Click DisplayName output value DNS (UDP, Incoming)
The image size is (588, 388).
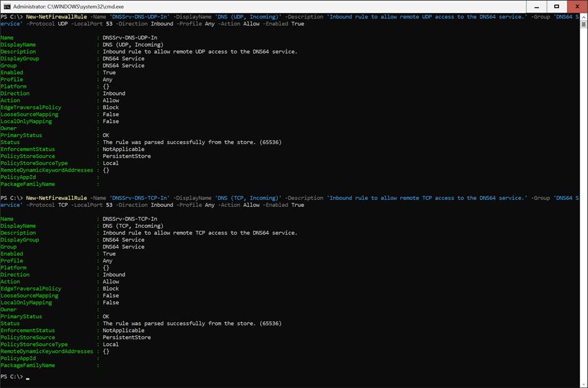(133, 45)
